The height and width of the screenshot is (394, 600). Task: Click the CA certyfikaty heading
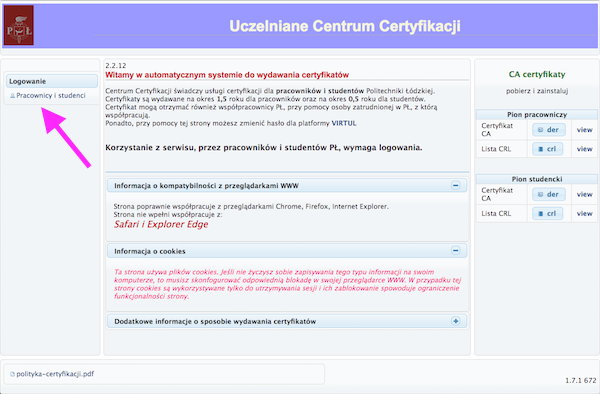coord(537,74)
